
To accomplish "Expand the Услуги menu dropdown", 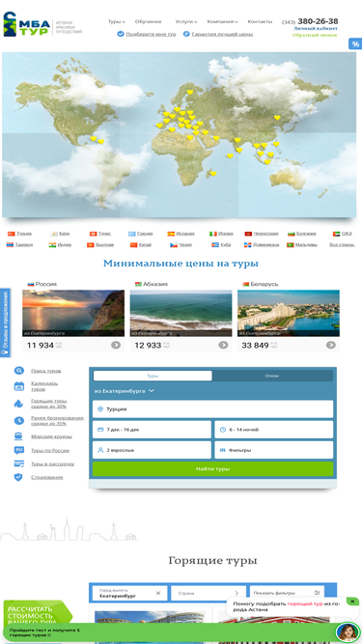I will pyautogui.click(x=186, y=22).
